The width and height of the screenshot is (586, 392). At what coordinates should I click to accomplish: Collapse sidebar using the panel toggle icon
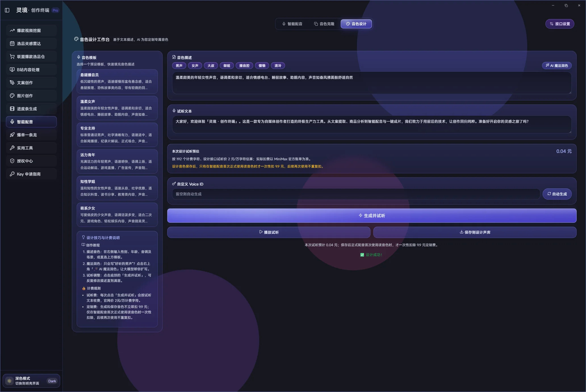click(7, 10)
